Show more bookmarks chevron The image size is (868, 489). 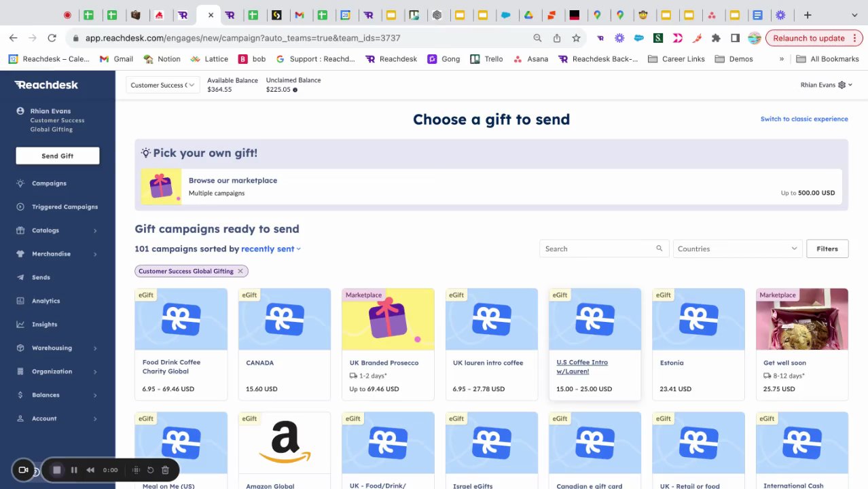click(x=781, y=59)
